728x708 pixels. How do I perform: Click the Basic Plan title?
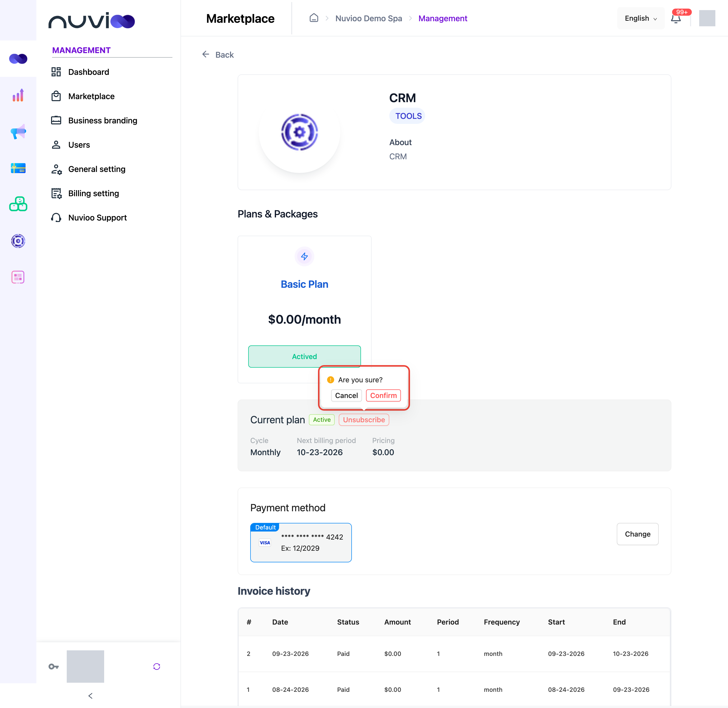click(304, 284)
